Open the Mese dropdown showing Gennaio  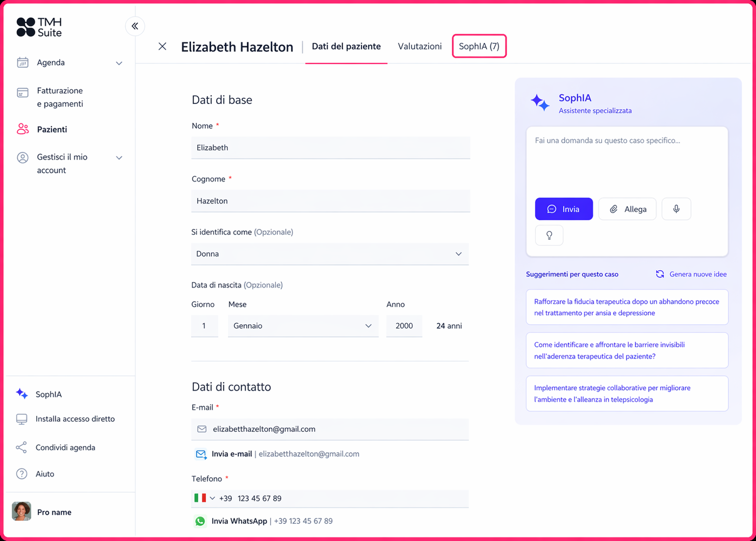point(303,326)
